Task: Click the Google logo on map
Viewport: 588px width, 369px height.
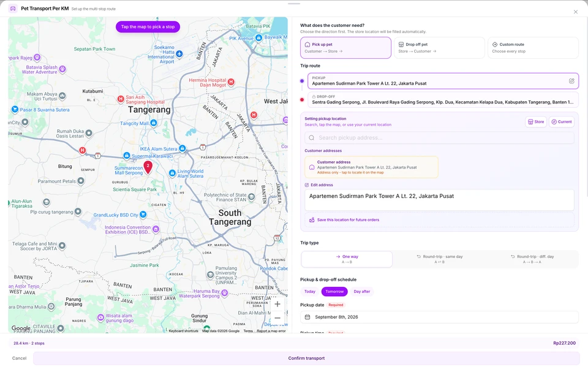Action: pos(21,329)
